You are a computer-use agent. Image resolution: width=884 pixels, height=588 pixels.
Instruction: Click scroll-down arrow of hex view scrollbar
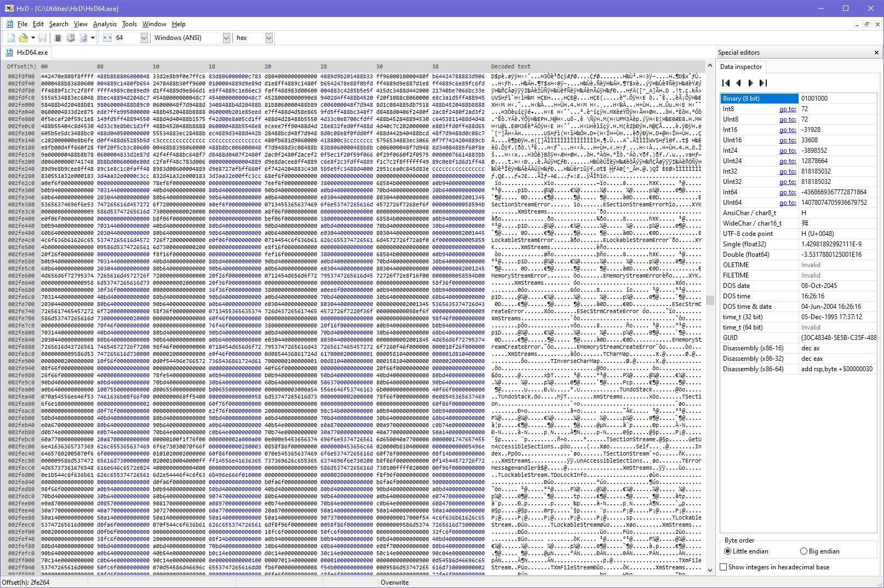(710, 570)
